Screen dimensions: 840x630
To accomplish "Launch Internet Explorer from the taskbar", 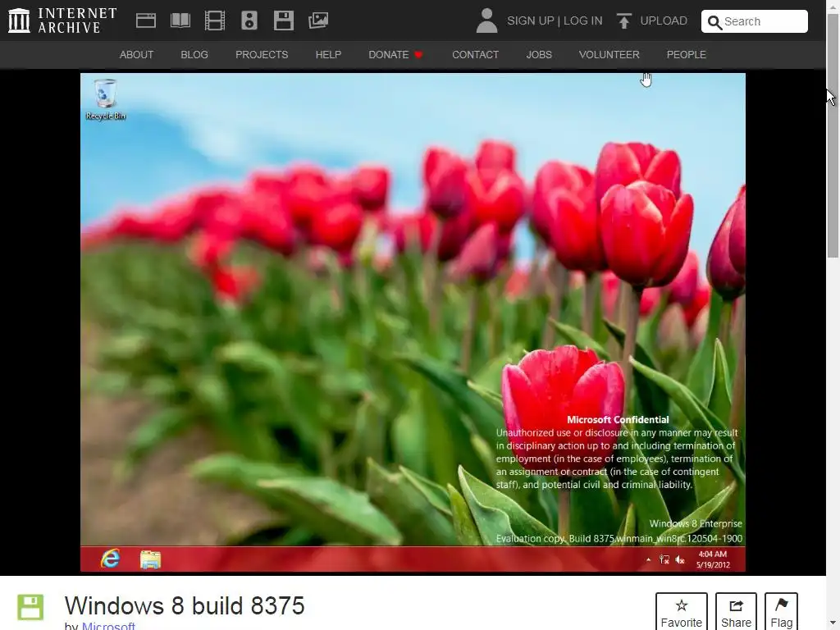I will (111, 559).
